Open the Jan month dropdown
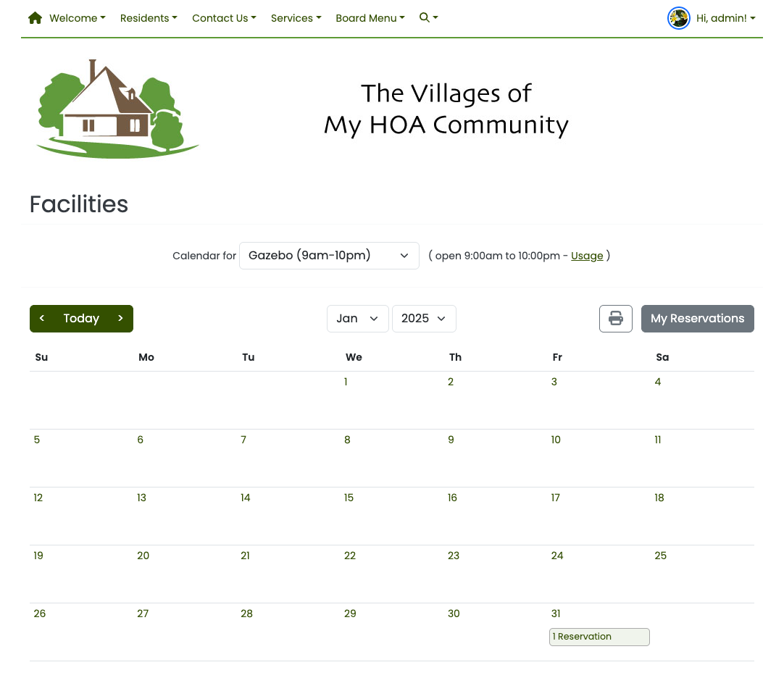Viewport: 784px width, 678px height. (357, 318)
